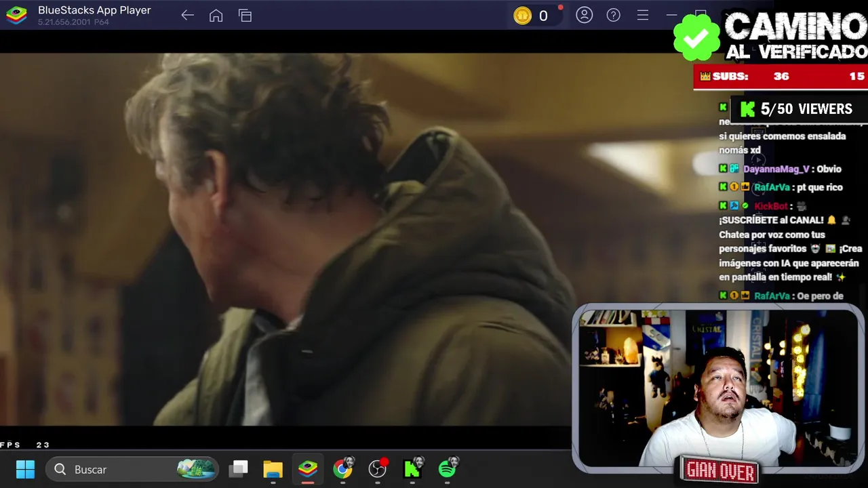Click the 'DayannaMag_V' chat username
This screenshot has width=868, height=488.
[776, 169]
